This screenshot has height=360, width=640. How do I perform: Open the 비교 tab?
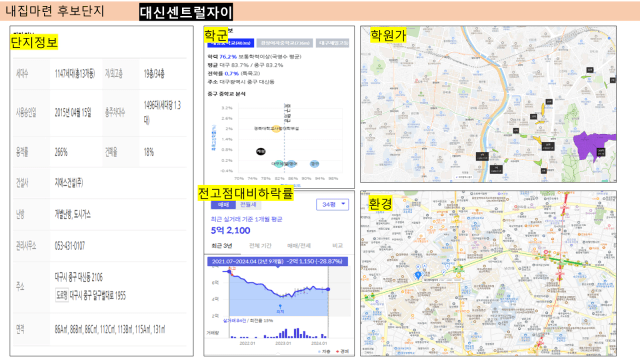coord(338,245)
